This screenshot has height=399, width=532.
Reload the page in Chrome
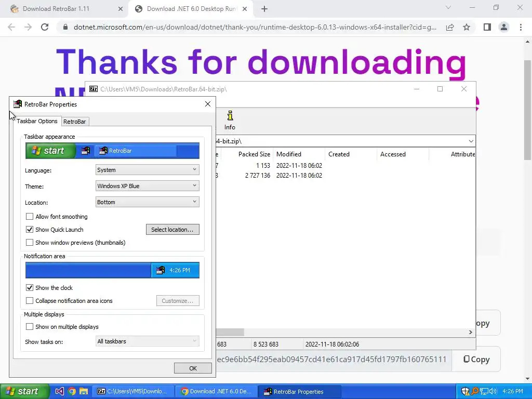click(x=45, y=27)
